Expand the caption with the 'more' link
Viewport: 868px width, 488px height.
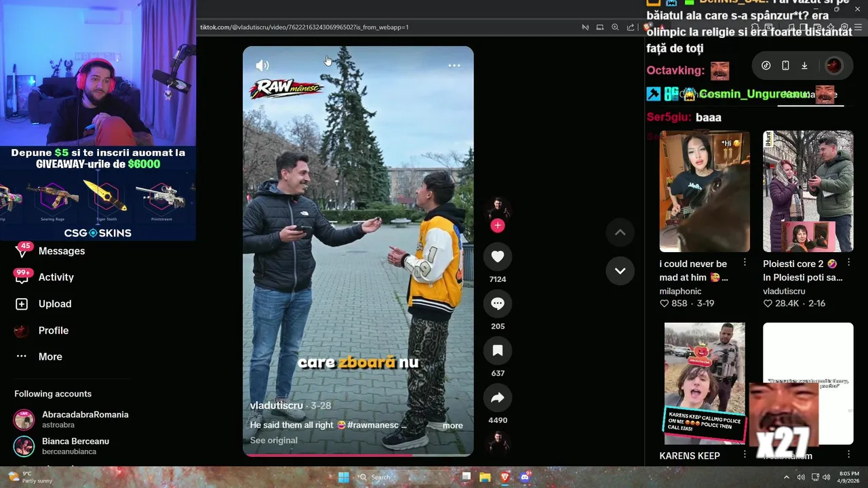point(452,426)
